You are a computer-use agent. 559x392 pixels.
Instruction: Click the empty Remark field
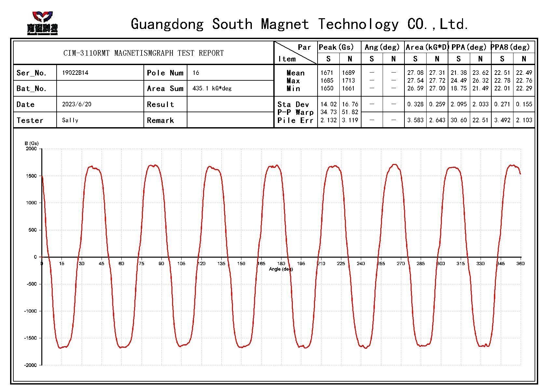pos(230,120)
